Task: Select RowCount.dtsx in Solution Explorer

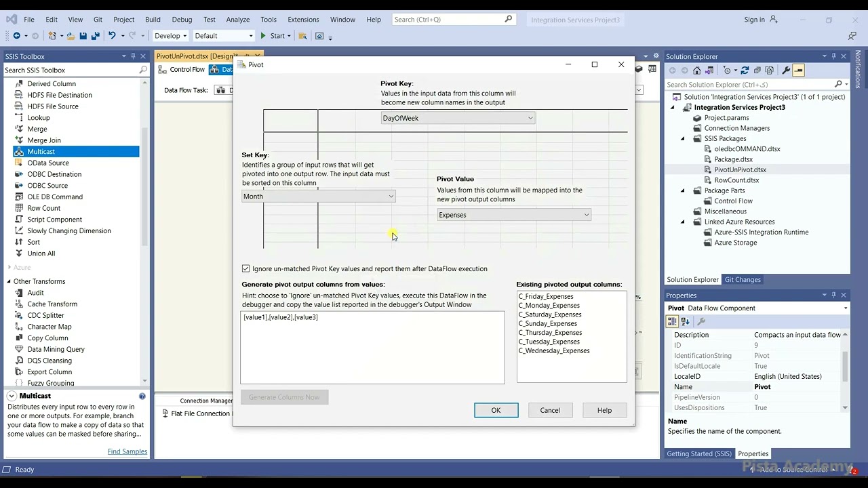Action: 736,180
